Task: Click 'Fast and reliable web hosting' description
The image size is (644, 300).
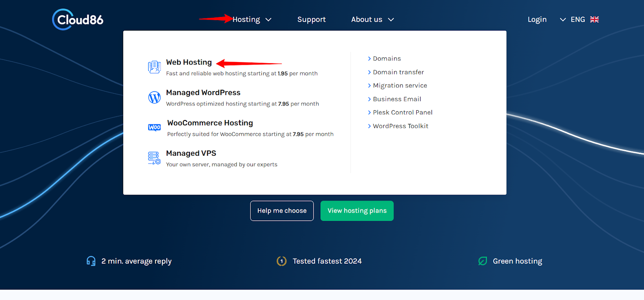Action: pyautogui.click(x=242, y=73)
